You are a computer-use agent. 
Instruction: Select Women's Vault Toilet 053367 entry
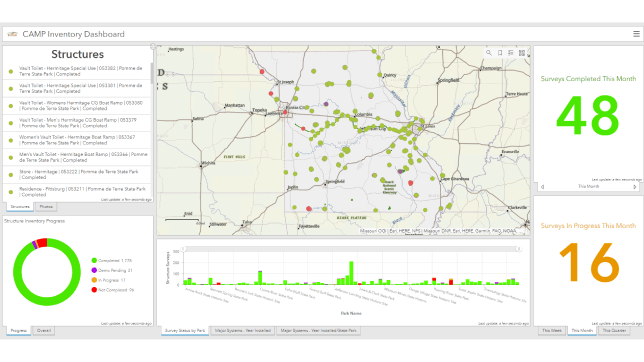[77, 140]
